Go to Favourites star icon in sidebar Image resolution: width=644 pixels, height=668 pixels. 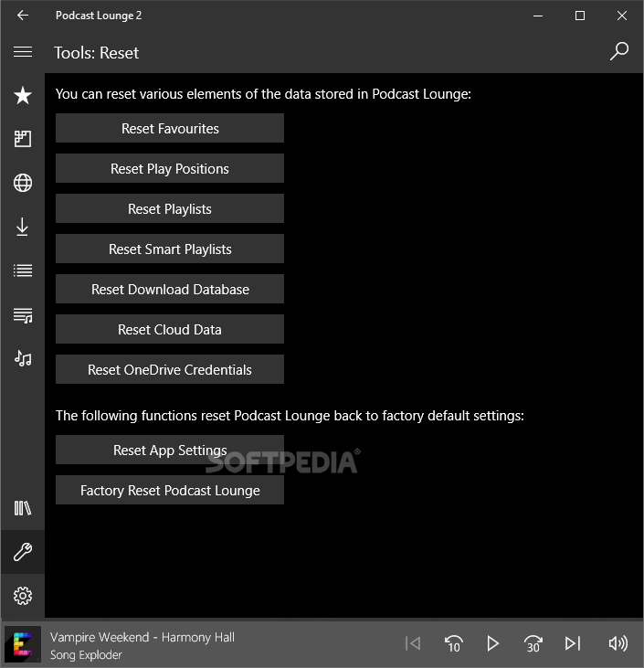[23, 95]
